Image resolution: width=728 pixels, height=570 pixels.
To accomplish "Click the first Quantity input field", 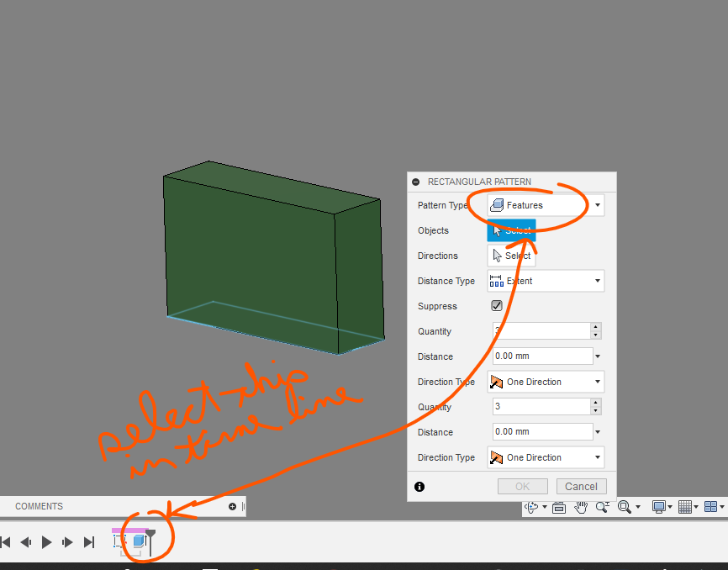I will point(541,331).
